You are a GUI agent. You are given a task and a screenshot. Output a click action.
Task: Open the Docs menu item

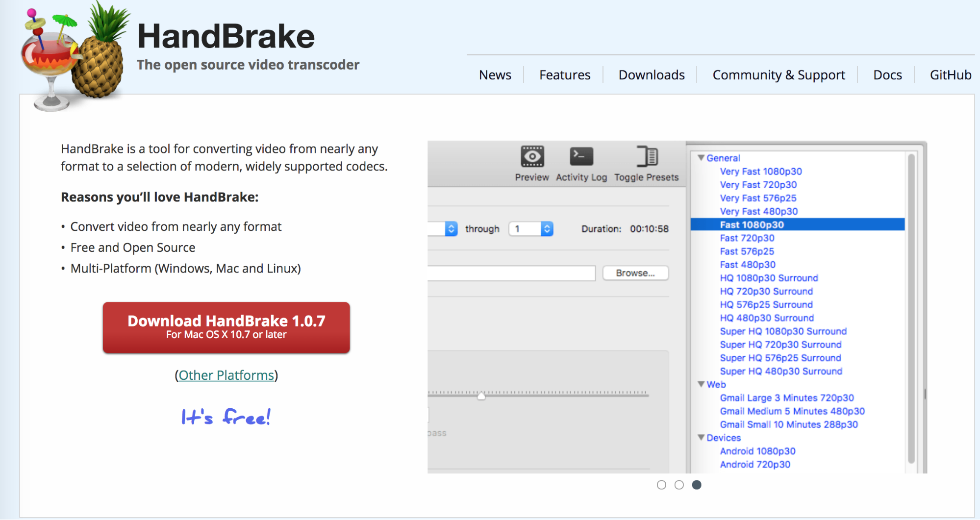[887, 75]
